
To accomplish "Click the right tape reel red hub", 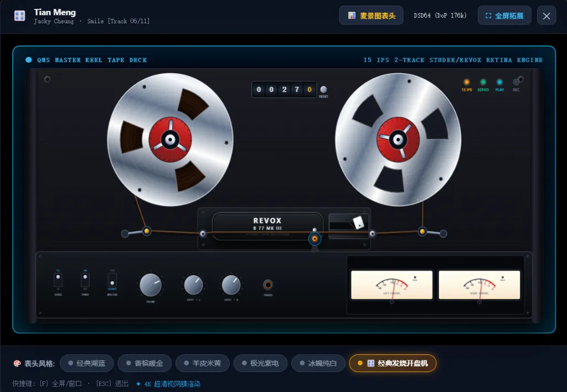I will pyautogui.click(x=398, y=140).
